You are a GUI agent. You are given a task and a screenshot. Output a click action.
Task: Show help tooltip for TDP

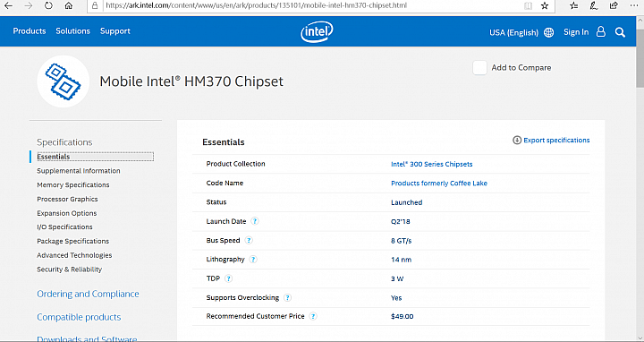tap(229, 278)
